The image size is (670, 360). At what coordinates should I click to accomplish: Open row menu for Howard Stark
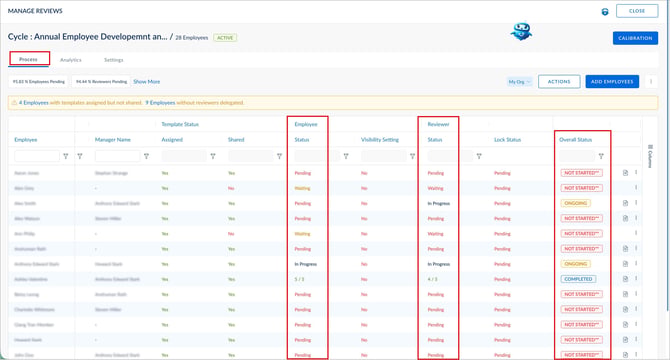tap(636, 339)
